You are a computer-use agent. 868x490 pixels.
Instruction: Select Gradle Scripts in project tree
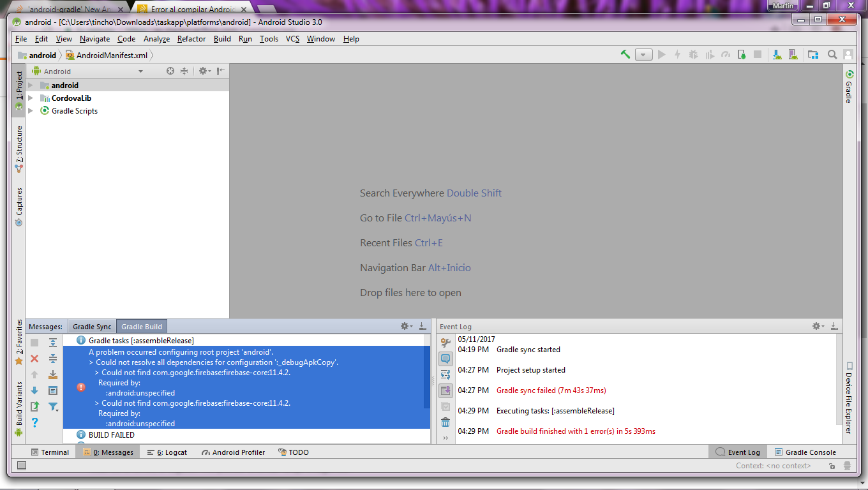click(x=75, y=111)
